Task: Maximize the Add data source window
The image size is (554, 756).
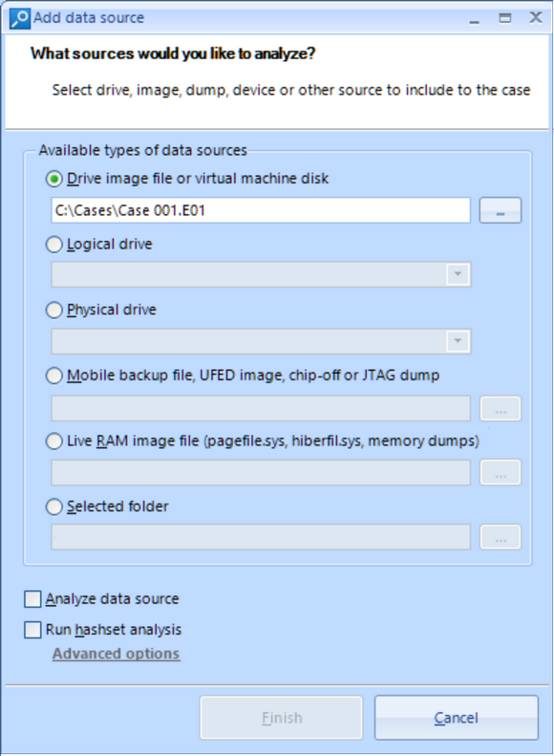Action: click(505, 18)
